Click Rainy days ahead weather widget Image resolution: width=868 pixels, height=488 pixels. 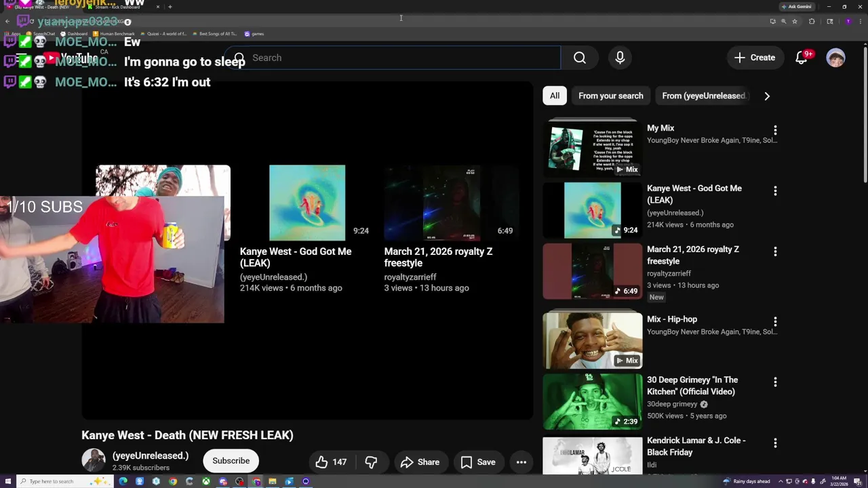coord(747,482)
